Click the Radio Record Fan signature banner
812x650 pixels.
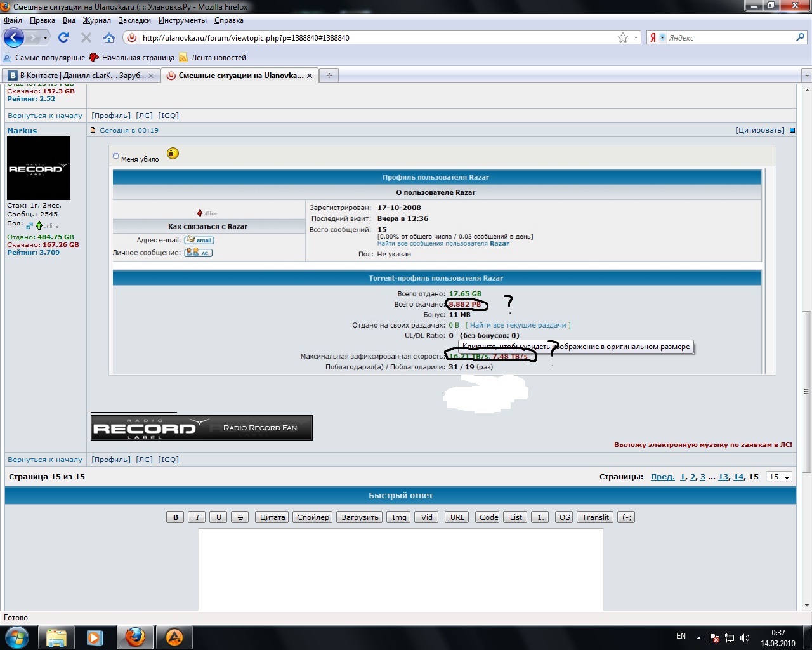(x=202, y=428)
